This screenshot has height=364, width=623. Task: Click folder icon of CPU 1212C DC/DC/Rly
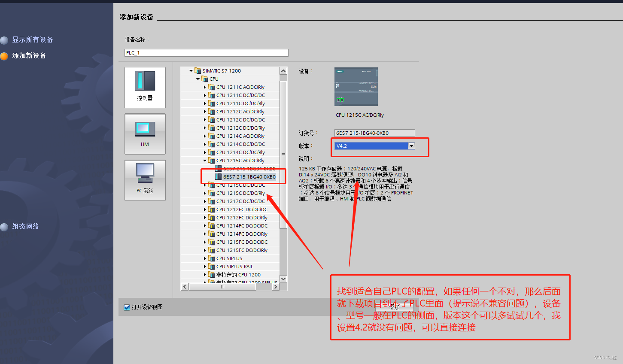212,127
